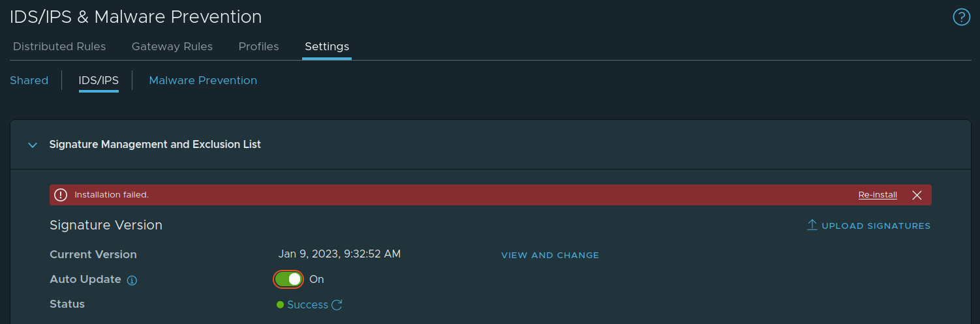
Task: Go to the Profiles tab
Action: coord(258,47)
